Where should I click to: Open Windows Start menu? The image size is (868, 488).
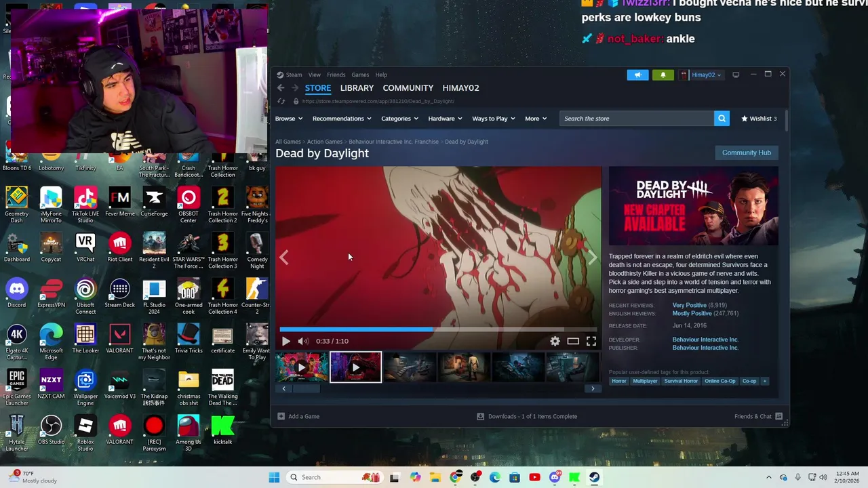(274, 477)
